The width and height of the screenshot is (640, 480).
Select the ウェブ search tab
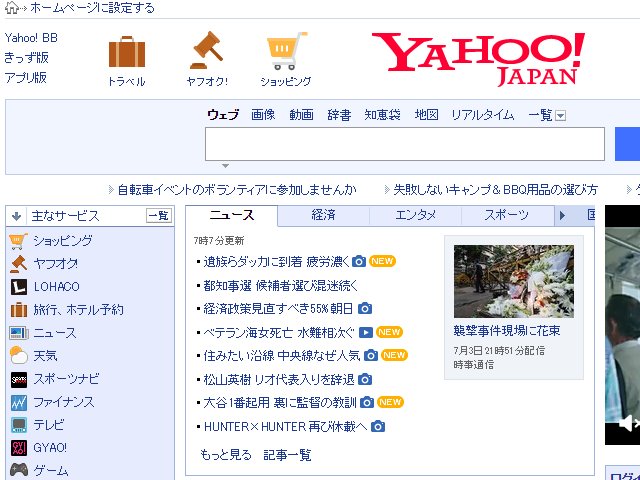tap(223, 115)
